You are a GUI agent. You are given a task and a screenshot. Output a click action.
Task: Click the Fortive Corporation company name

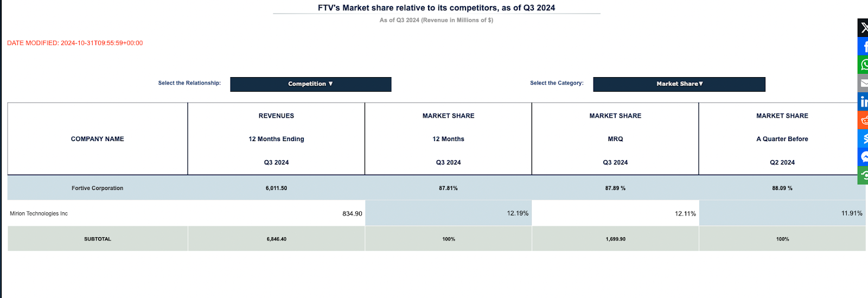[x=98, y=188]
